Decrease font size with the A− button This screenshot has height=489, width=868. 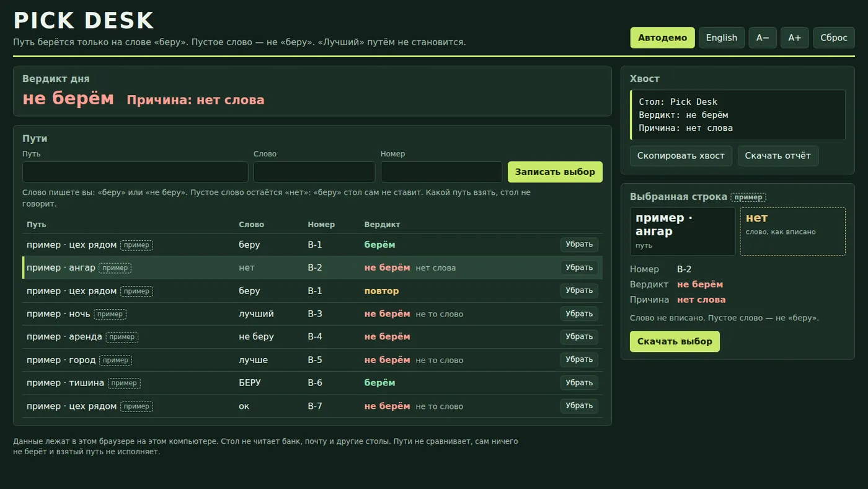pos(763,38)
